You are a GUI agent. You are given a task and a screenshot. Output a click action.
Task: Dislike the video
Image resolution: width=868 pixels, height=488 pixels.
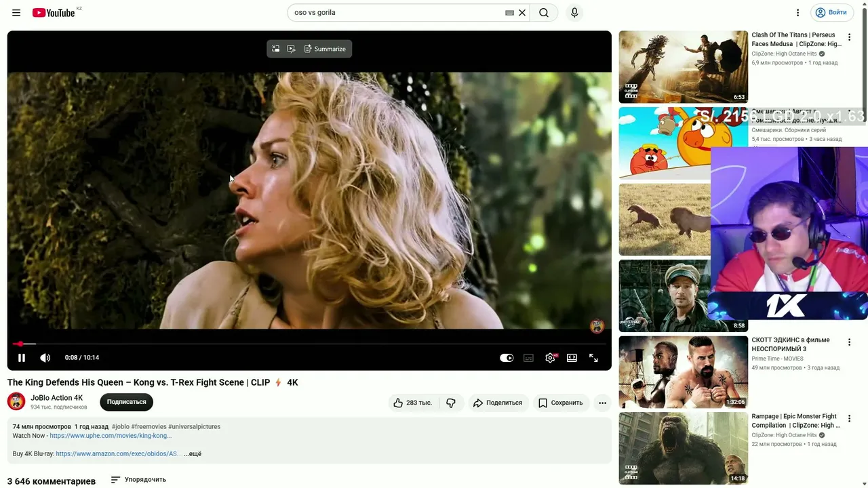[451, 403]
